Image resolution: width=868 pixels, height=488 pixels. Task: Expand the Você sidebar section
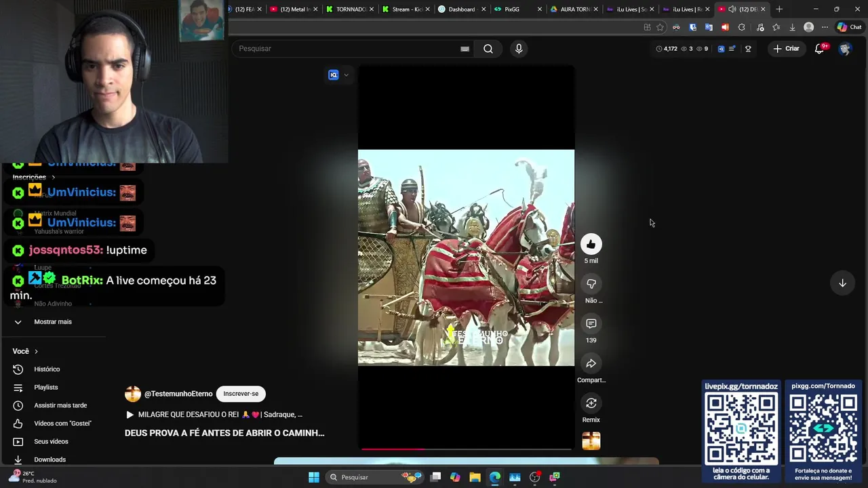(26, 351)
